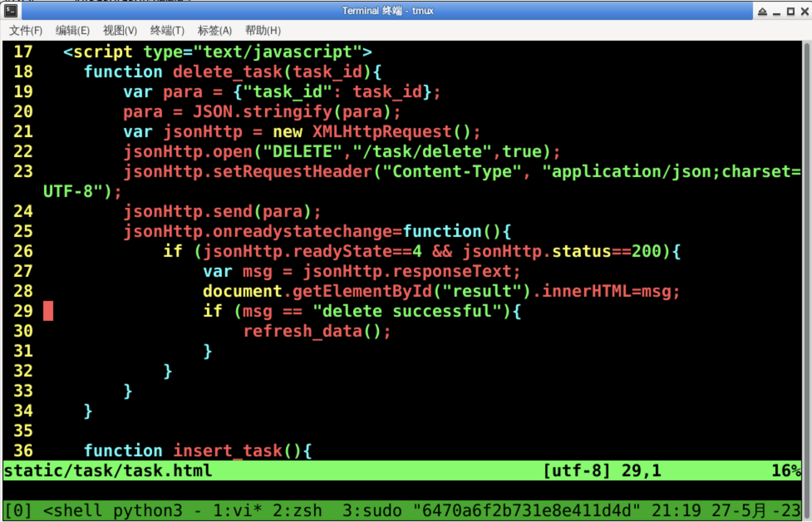Click the "delete successful" string on line 29
This screenshot has width=812, height=522.
pyautogui.click(x=407, y=311)
